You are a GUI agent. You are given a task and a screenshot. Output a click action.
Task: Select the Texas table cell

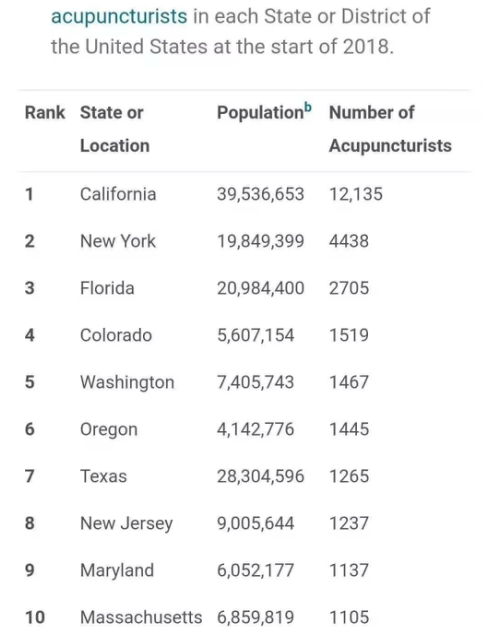104,476
